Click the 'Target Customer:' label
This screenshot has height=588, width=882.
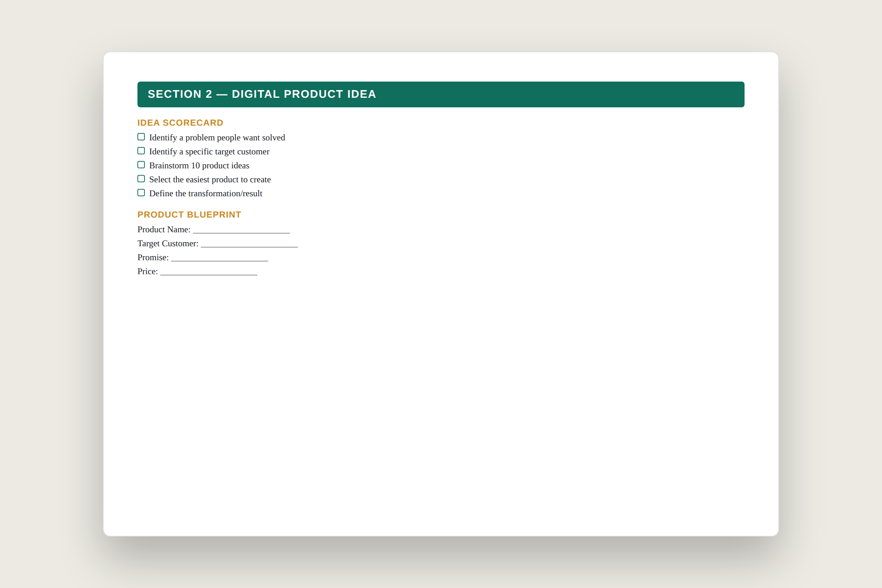168,243
